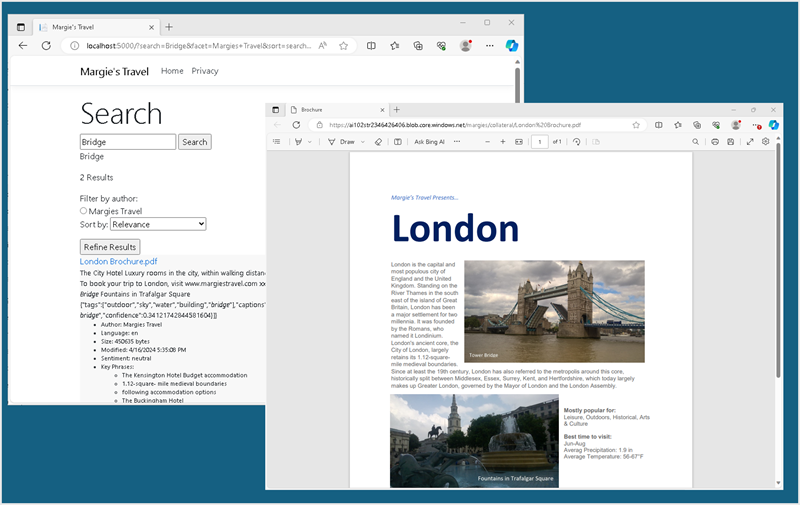Open tab actions menu in Brochure window
This screenshot has width=800, height=505.
(x=276, y=110)
